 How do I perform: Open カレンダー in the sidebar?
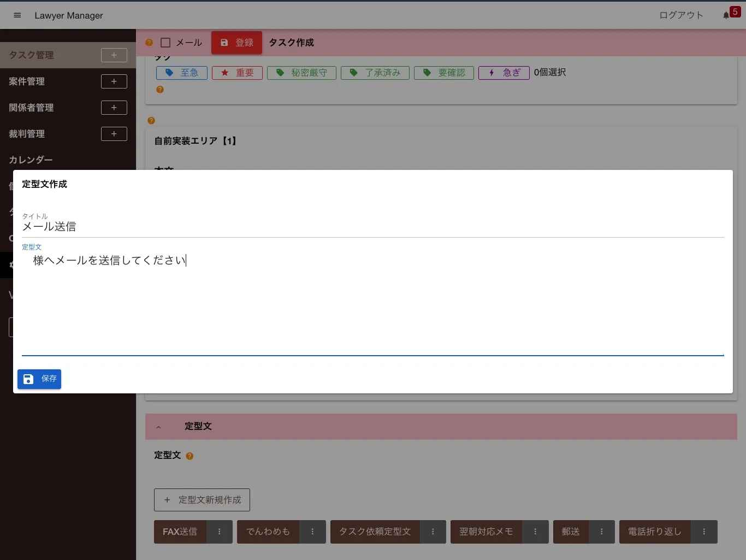pyautogui.click(x=31, y=160)
